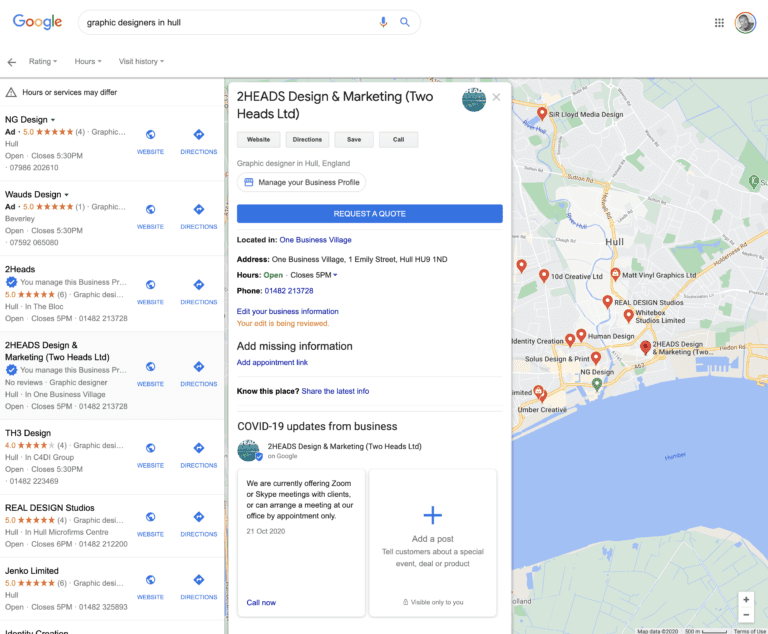768x634 pixels.
Task: Go back using the left arrow
Action: (12, 62)
